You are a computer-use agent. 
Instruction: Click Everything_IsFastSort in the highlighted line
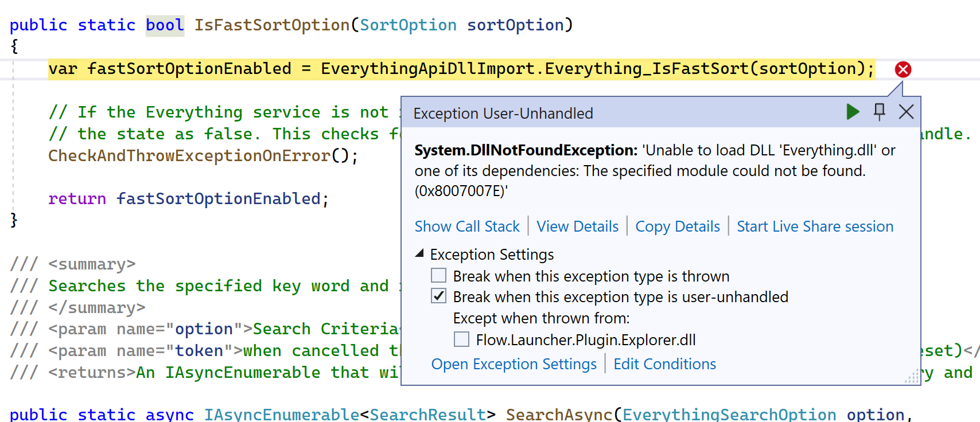click(647, 69)
